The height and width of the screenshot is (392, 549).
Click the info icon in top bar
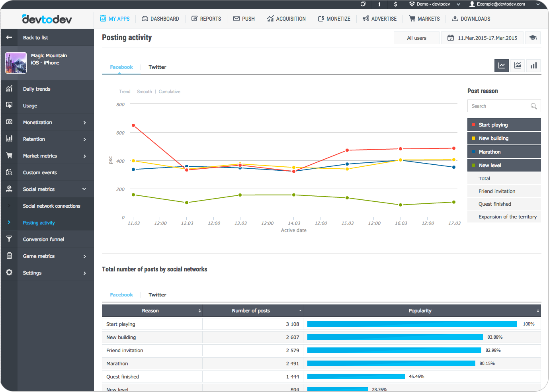point(379,4)
